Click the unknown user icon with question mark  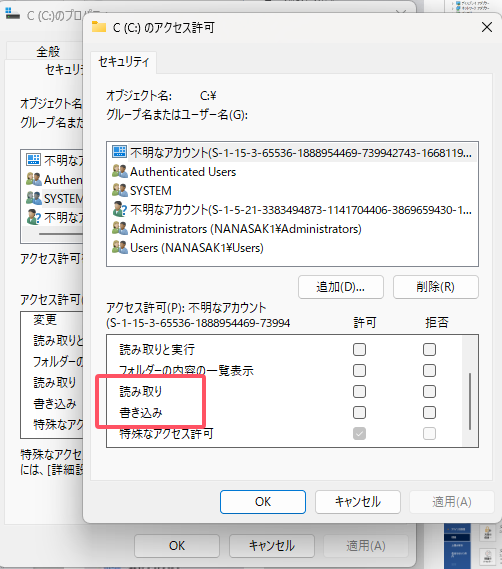pos(119,209)
